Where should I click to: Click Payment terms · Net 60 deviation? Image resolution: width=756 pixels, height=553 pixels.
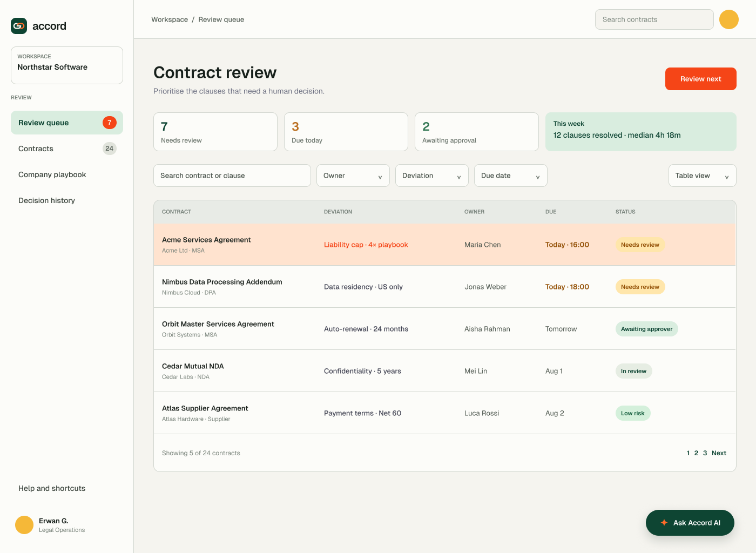tap(362, 413)
